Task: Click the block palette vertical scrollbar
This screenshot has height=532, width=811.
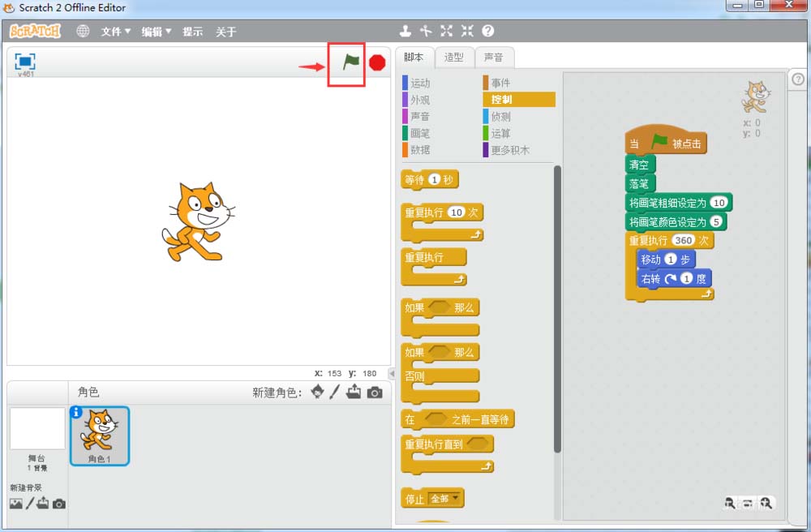Action: point(557,309)
